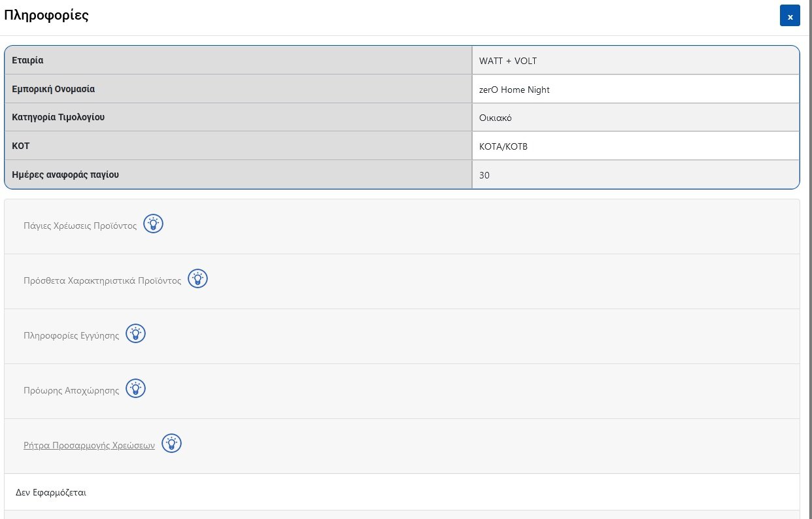Collapse the Ρήτρα Προσαρμογής Χρεώσεων section
The image size is (812, 519).
(x=89, y=445)
